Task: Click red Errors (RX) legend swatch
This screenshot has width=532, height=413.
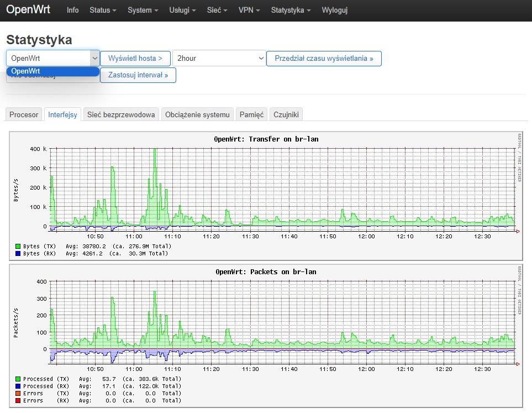Action: [x=18, y=400]
